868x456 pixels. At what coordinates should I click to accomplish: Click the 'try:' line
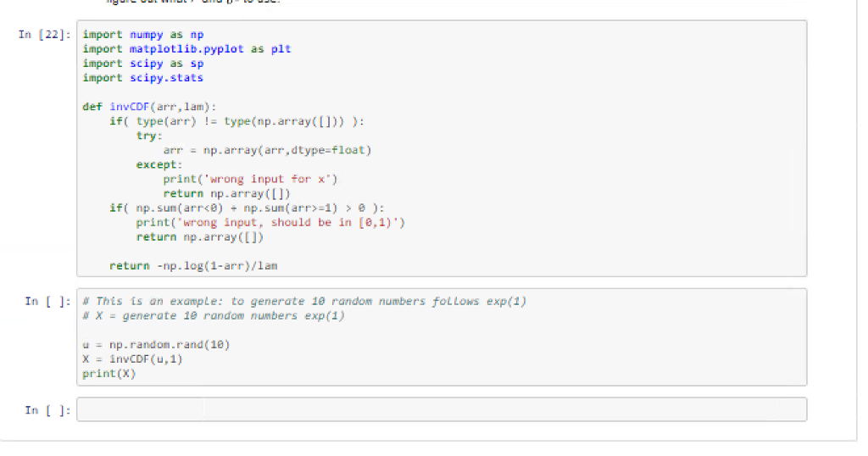pyautogui.click(x=149, y=136)
